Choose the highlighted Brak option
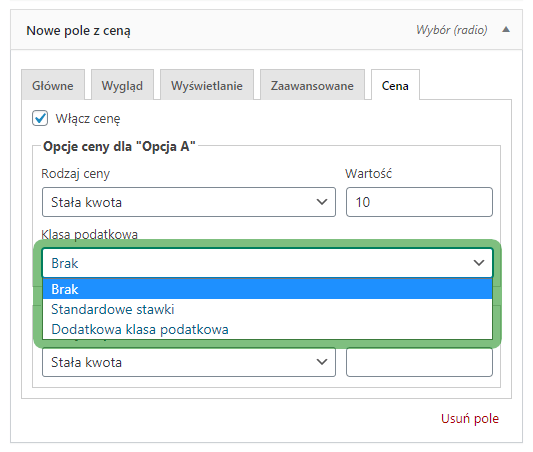 pyautogui.click(x=268, y=289)
